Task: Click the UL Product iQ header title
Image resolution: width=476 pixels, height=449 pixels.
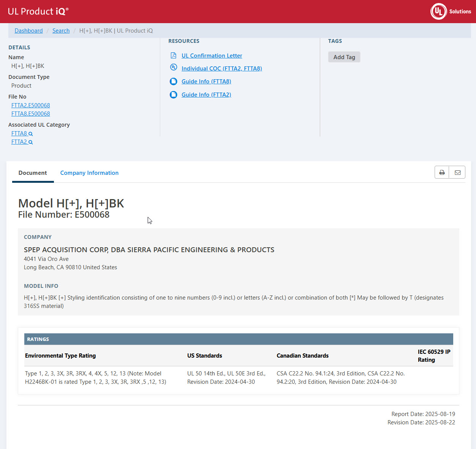Action: [x=38, y=11]
